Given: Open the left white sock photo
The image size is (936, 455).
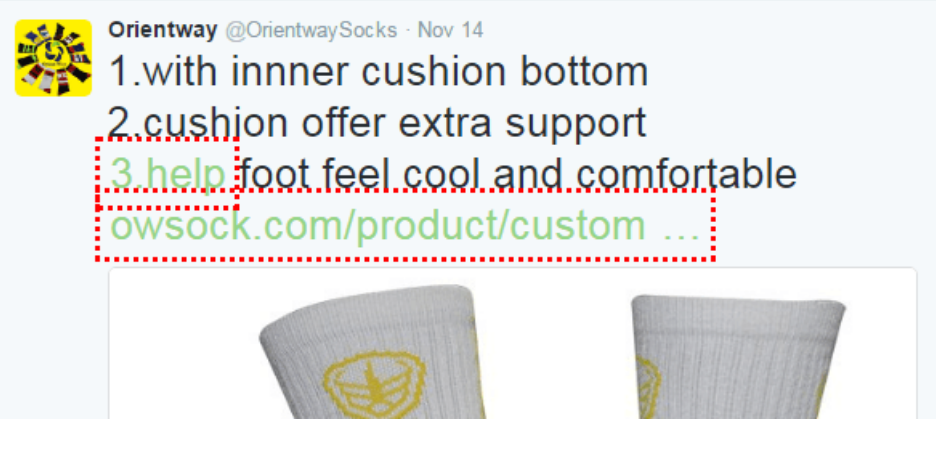Looking at the screenshot, I should (x=370, y=352).
